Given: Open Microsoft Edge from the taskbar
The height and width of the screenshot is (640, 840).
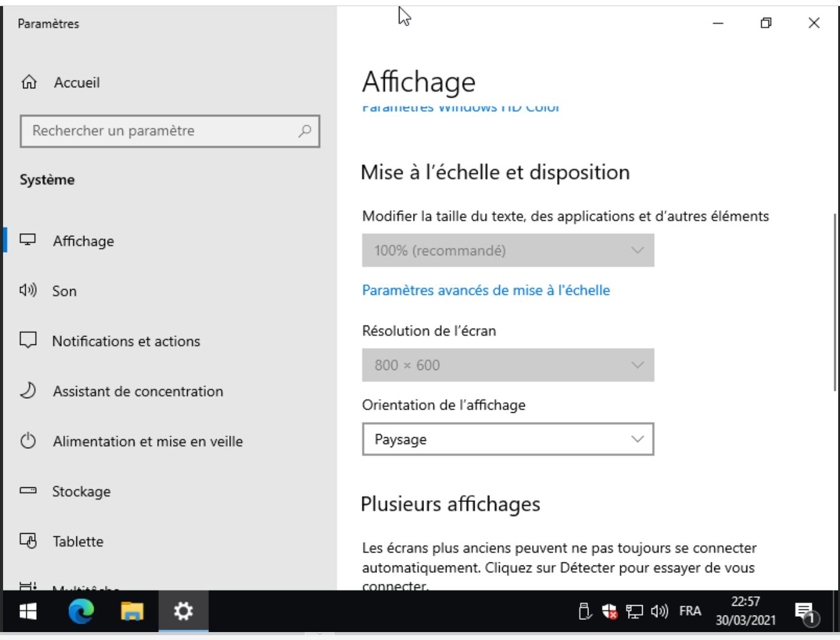Looking at the screenshot, I should 81,611.
